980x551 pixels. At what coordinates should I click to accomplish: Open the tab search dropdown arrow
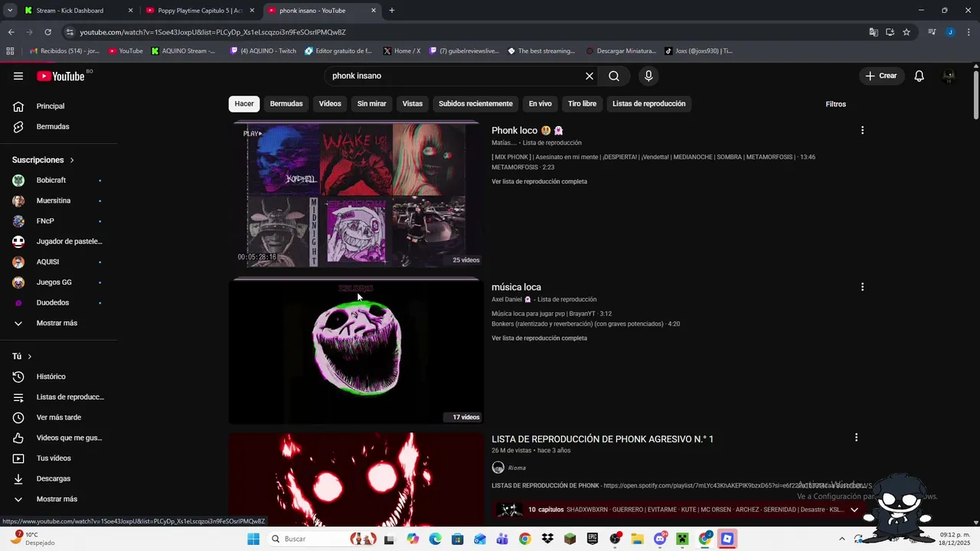[x=10, y=11]
